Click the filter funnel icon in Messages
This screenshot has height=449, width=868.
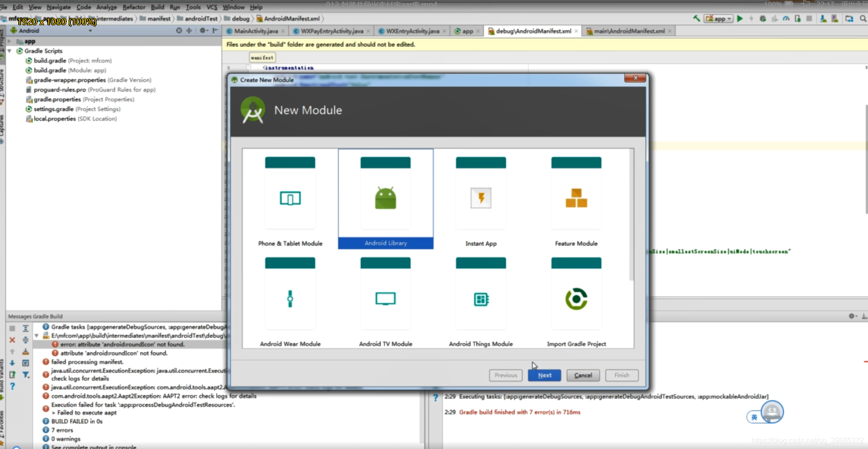pos(26,375)
